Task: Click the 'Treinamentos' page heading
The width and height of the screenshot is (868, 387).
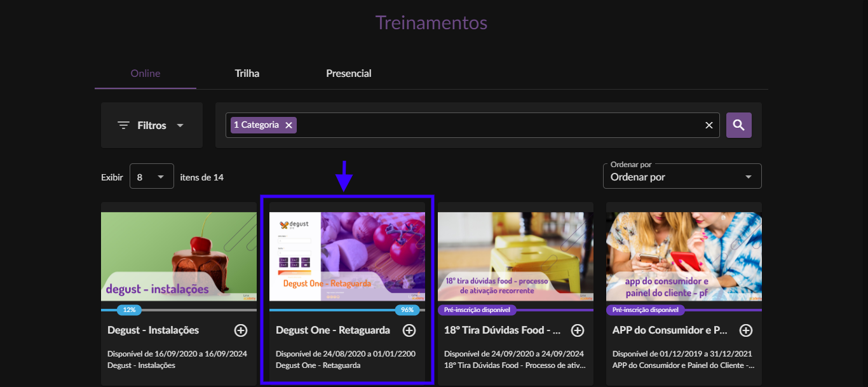Action: (x=431, y=23)
